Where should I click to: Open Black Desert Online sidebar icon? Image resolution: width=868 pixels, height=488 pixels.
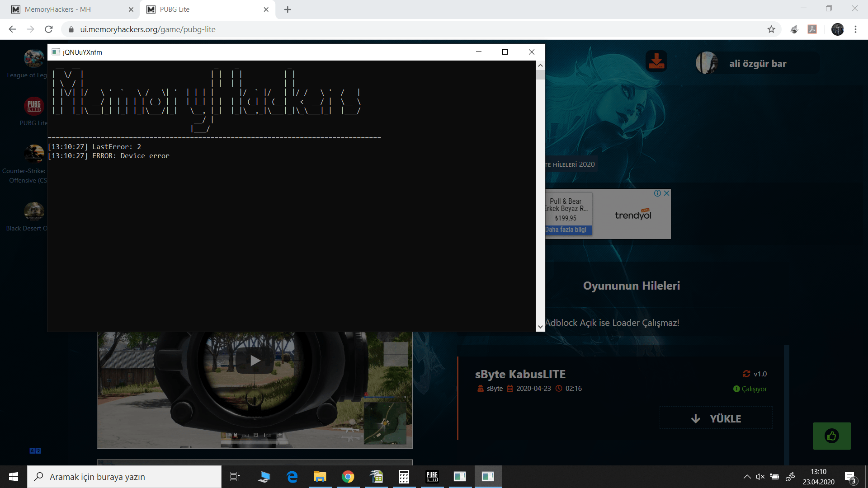click(x=34, y=211)
